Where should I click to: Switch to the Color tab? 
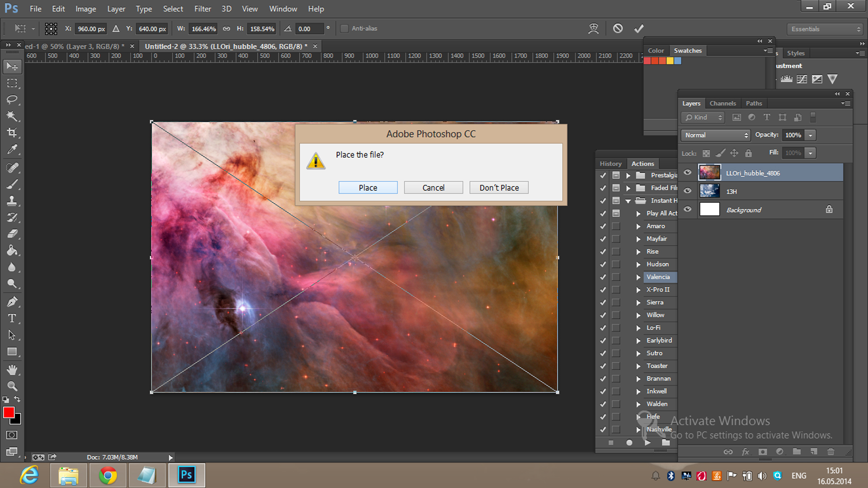[656, 51]
